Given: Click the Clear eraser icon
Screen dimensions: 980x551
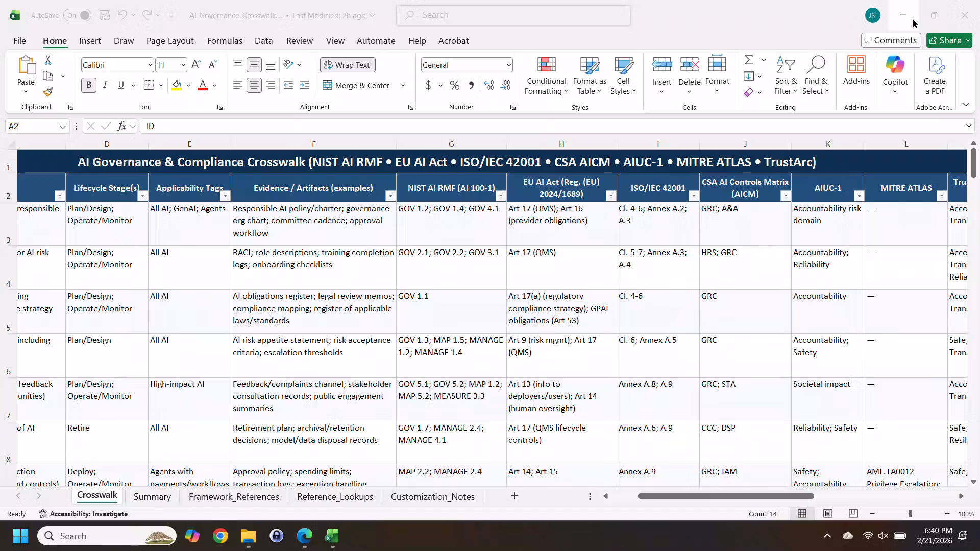Looking at the screenshot, I should [749, 92].
